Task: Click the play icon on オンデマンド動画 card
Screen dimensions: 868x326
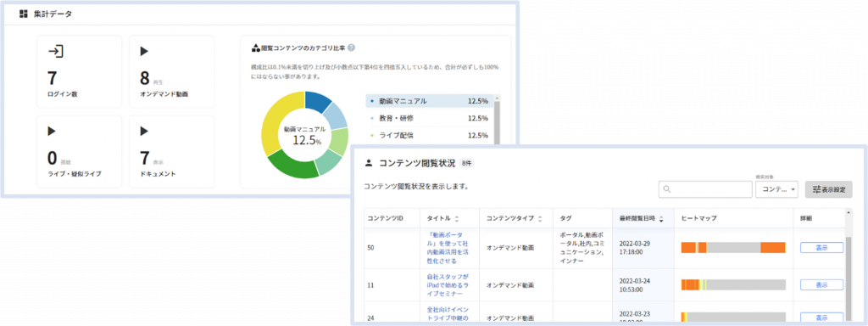Action: coord(144,52)
